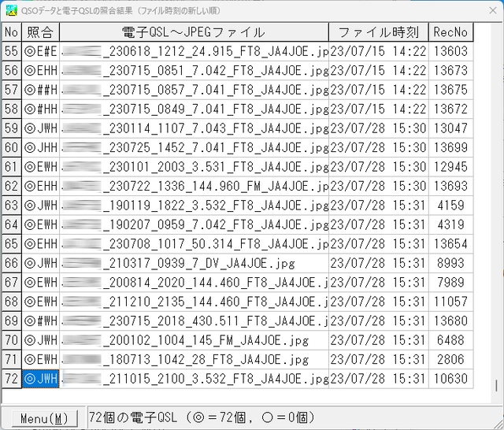Click file _230618_1212_24.915_FT8_JA4JOE
The image size is (504, 430).
point(195,51)
